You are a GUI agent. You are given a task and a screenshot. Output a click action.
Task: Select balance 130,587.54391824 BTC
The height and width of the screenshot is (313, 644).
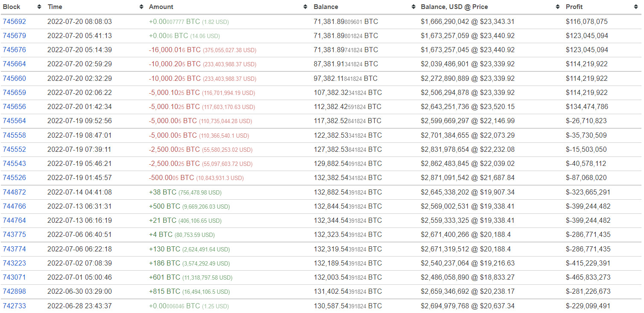point(348,306)
